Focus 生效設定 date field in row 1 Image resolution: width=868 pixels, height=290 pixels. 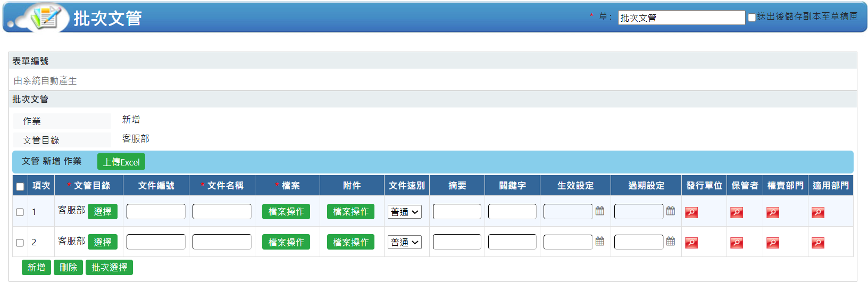point(568,212)
